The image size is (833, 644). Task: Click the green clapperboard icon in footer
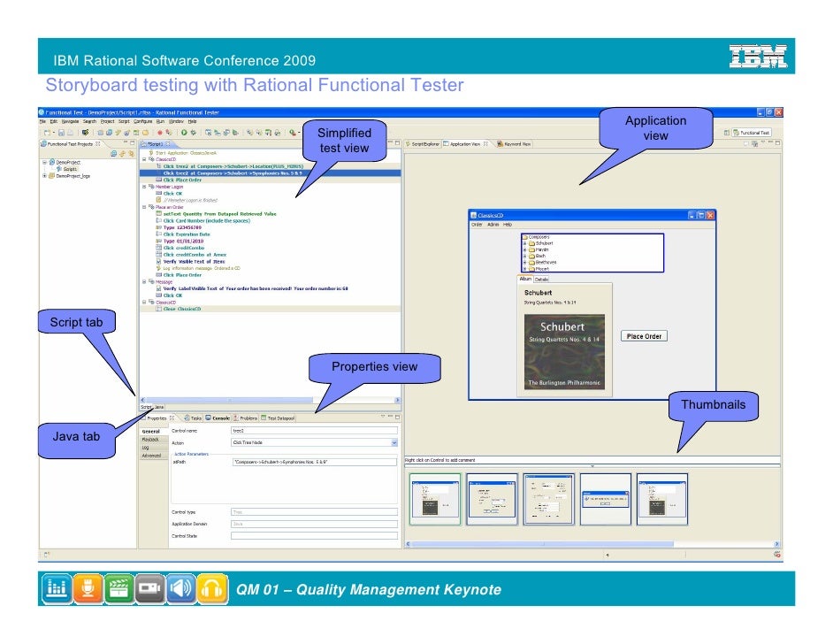[119, 589]
